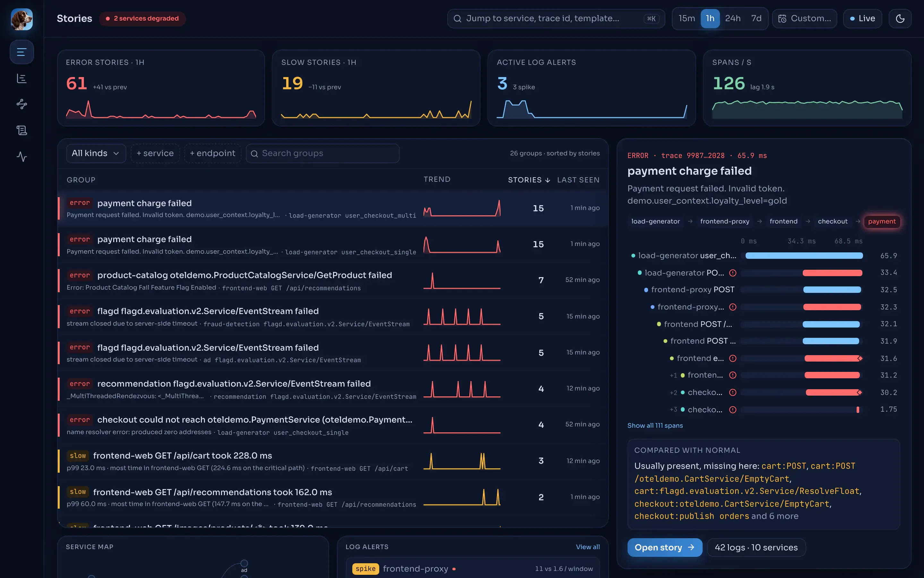This screenshot has width=924, height=578.
Task: Add a service filter
Action: point(155,153)
